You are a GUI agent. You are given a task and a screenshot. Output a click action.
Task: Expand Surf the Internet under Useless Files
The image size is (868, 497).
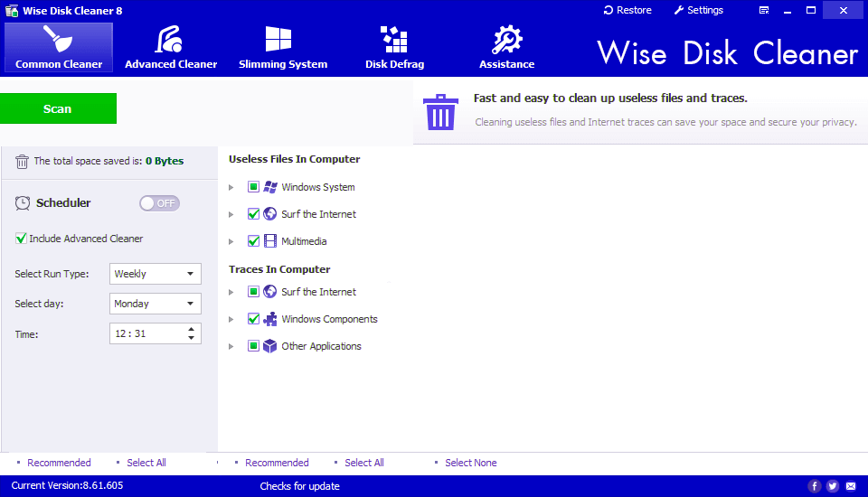[x=231, y=215]
